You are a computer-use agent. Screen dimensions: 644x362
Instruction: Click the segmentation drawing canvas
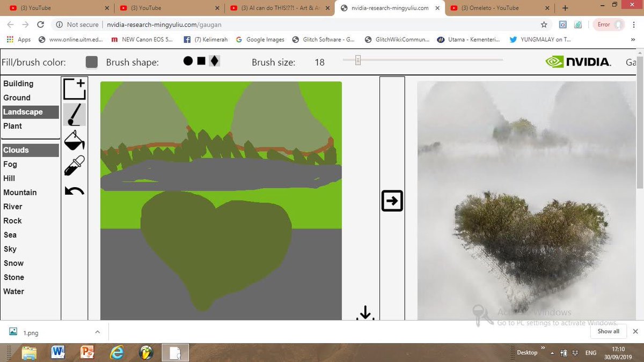(221, 201)
